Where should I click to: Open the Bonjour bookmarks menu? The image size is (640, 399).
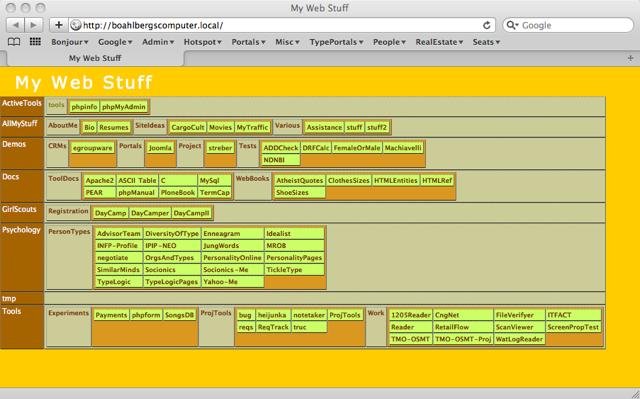click(x=70, y=42)
